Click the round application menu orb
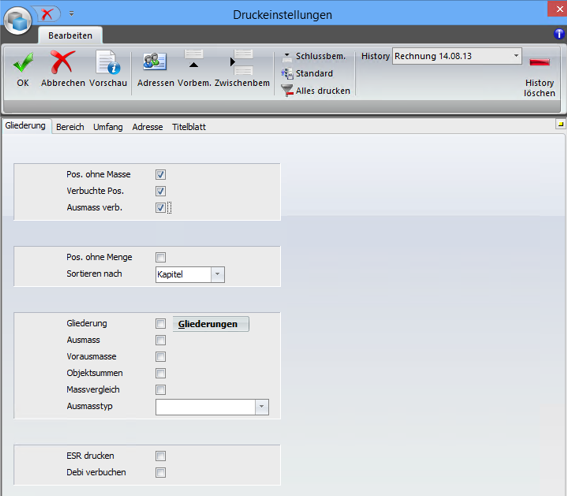The height and width of the screenshot is (496, 567). [x=18, y=21]
